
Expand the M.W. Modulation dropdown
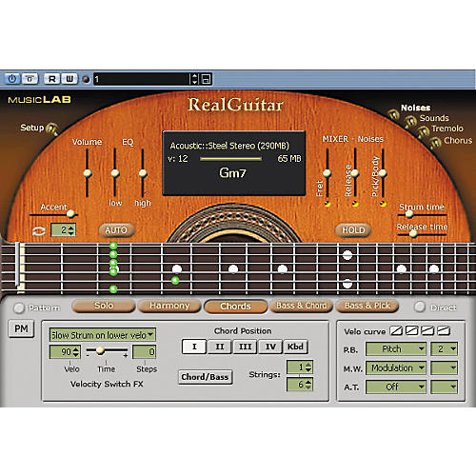[x=396, y=368]
